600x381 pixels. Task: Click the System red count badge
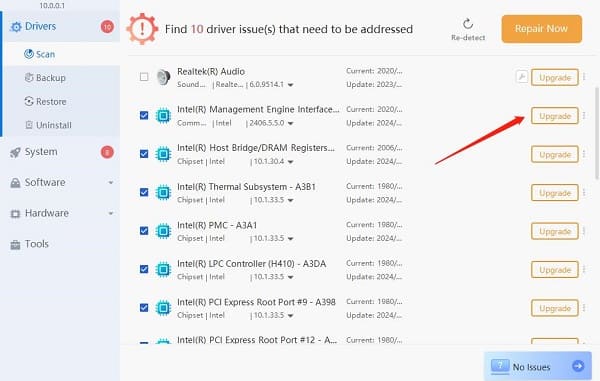(107, 152)
